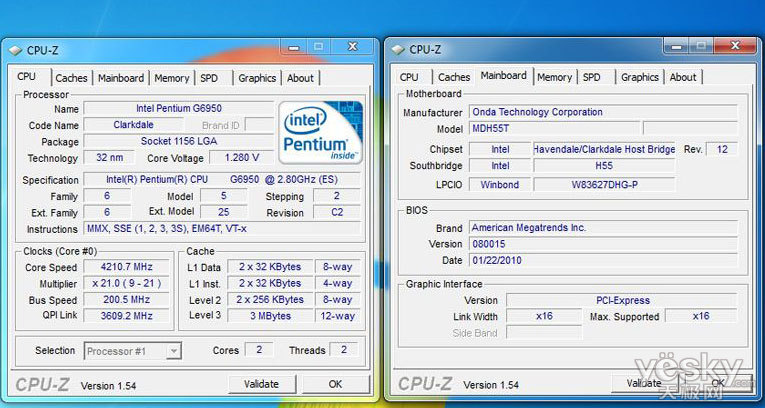Select BIOS brand American Megatrends Inc.
Image resolution: width=765 pixels, height=408 pixels.
(603, 227)
